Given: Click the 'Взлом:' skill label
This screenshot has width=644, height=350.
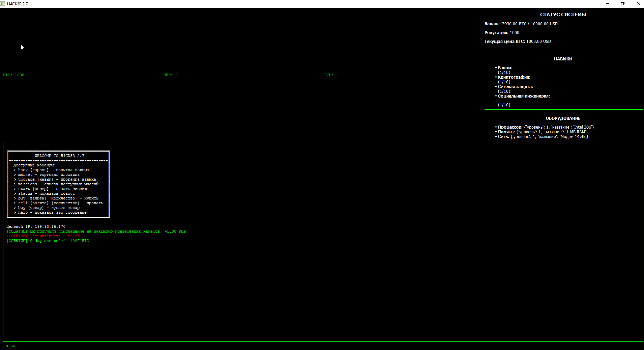Looking at the screenshot, I should point(505,68).
